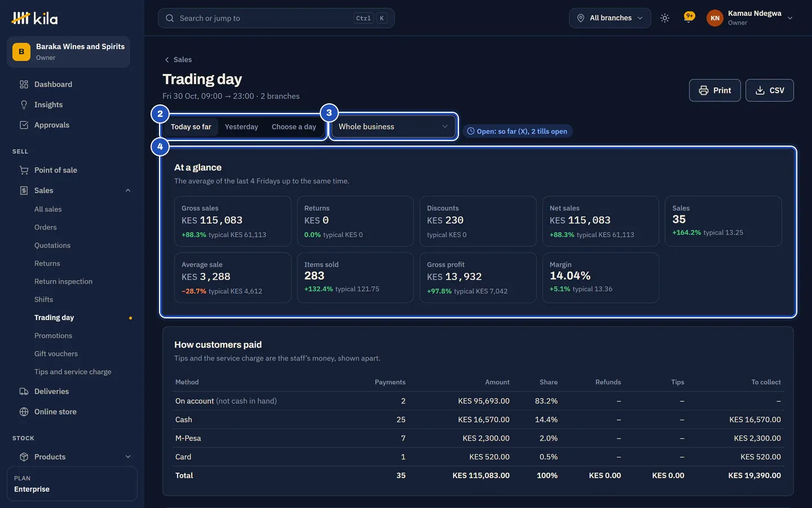Image resolution: width=812 pixels, height=508 pixels.
Task: Click the Sales receipt icon in sidebar
Action: tap(24, 190)
